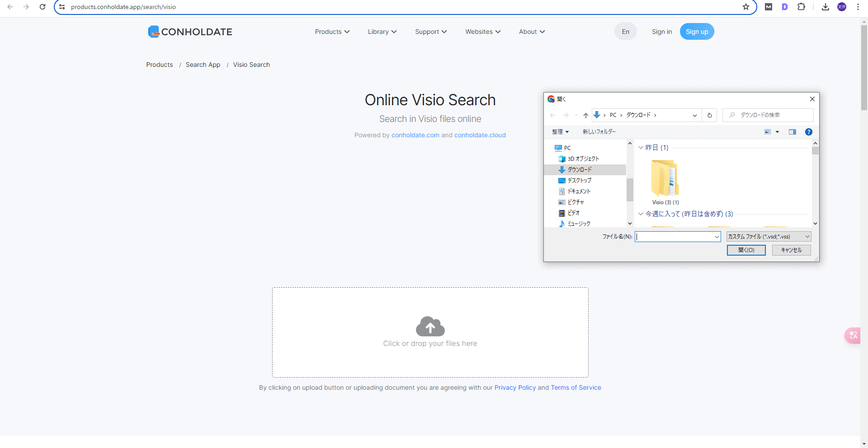Select ミュージック in the folder tree
The height and width of the screenshot is (448, 868).
tap(575, 224)
